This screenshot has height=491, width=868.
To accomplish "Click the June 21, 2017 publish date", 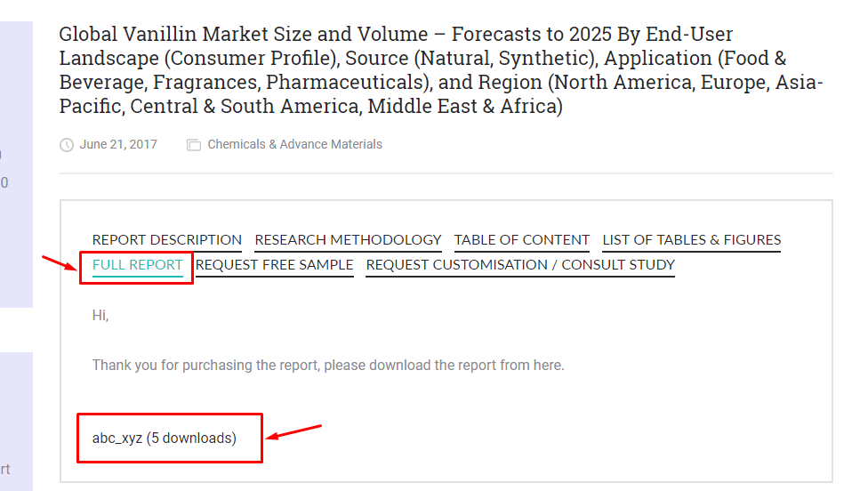I will pyautogui.click(x=118, y=144).
